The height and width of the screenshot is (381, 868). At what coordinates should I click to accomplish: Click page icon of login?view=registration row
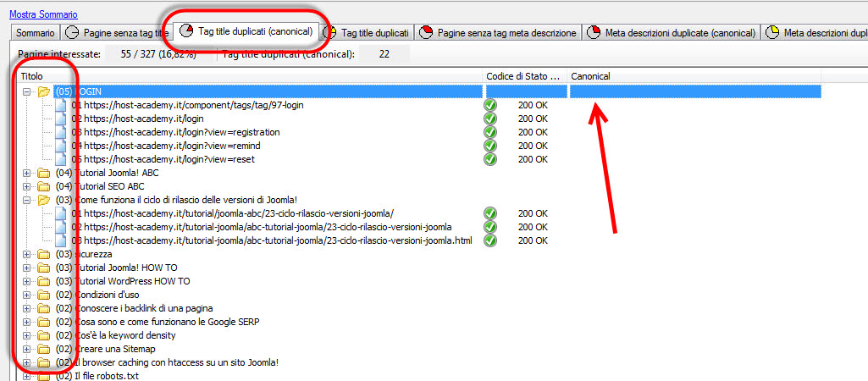[61, 132]
